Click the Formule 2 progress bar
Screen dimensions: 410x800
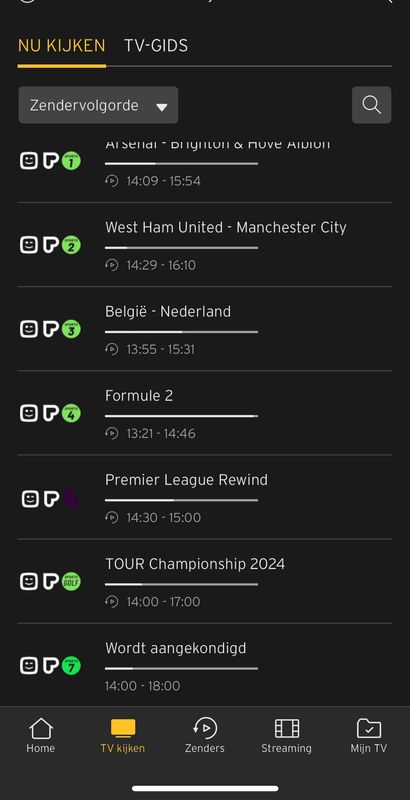click(182, 416)
